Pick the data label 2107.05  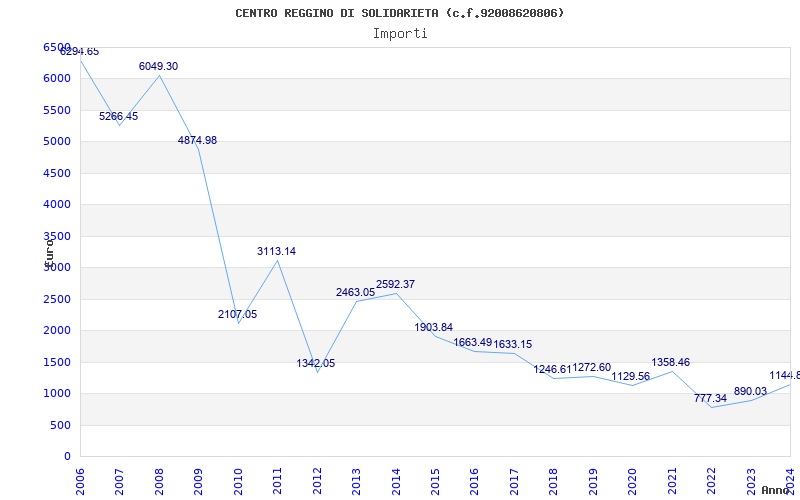237,314
